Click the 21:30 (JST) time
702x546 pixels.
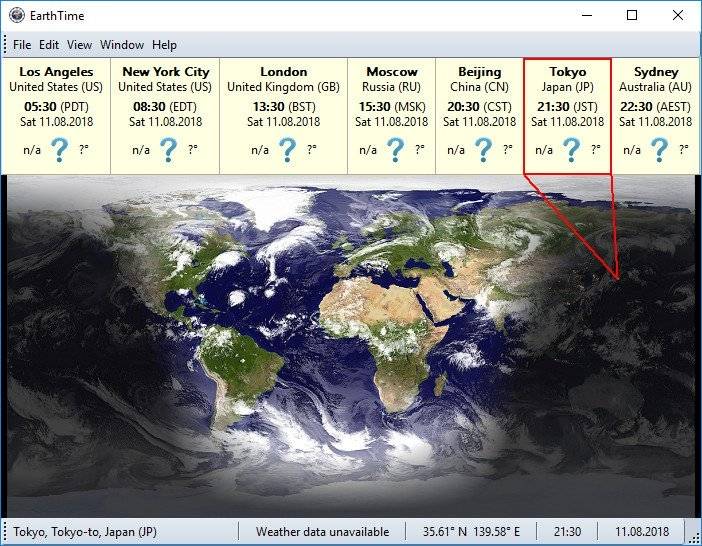(568, 107)
